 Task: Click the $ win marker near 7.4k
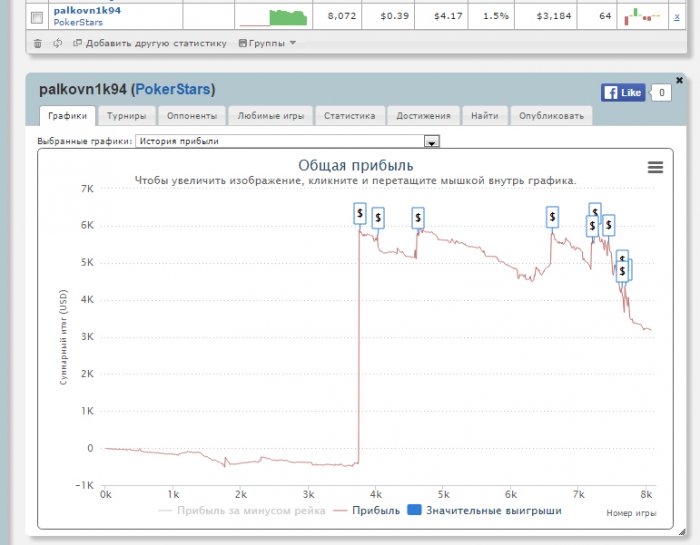pos(608,225)
